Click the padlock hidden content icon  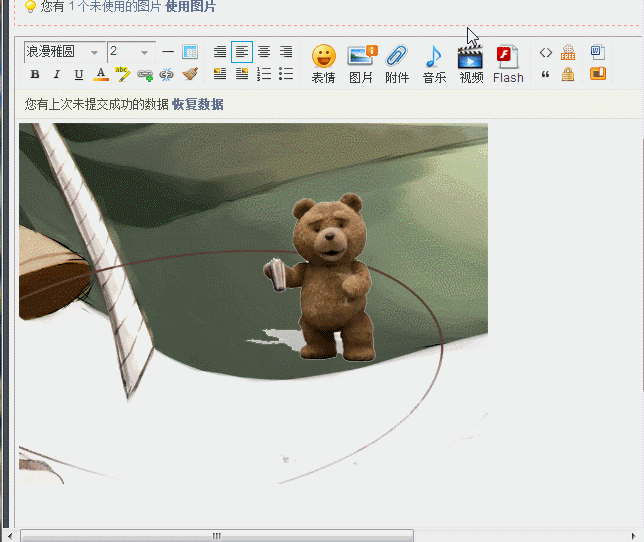pos(568,74)
